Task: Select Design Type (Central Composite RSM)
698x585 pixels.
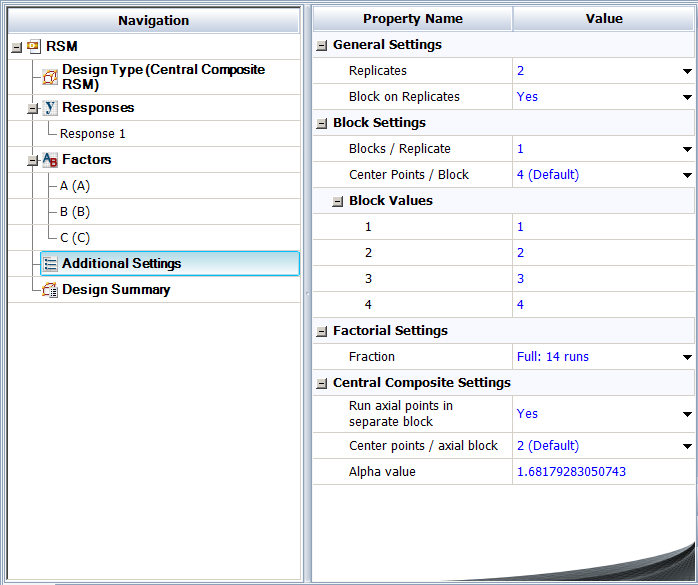Action: 163,77
